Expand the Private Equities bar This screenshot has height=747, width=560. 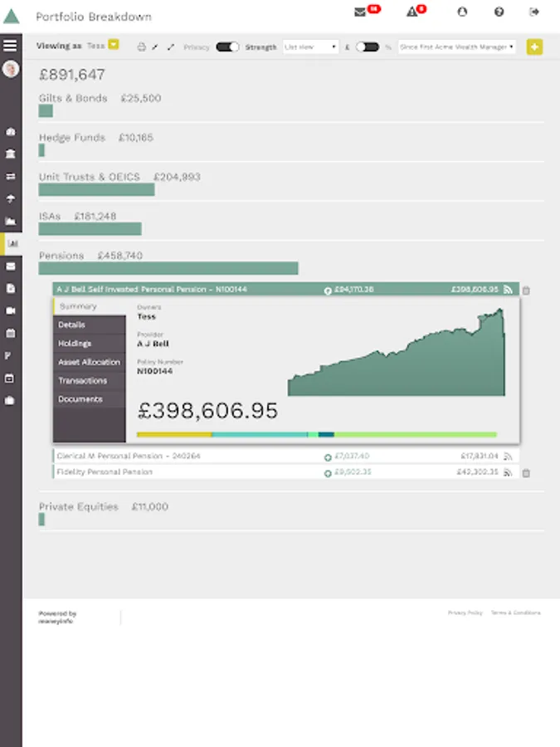[x=41, y=520]
